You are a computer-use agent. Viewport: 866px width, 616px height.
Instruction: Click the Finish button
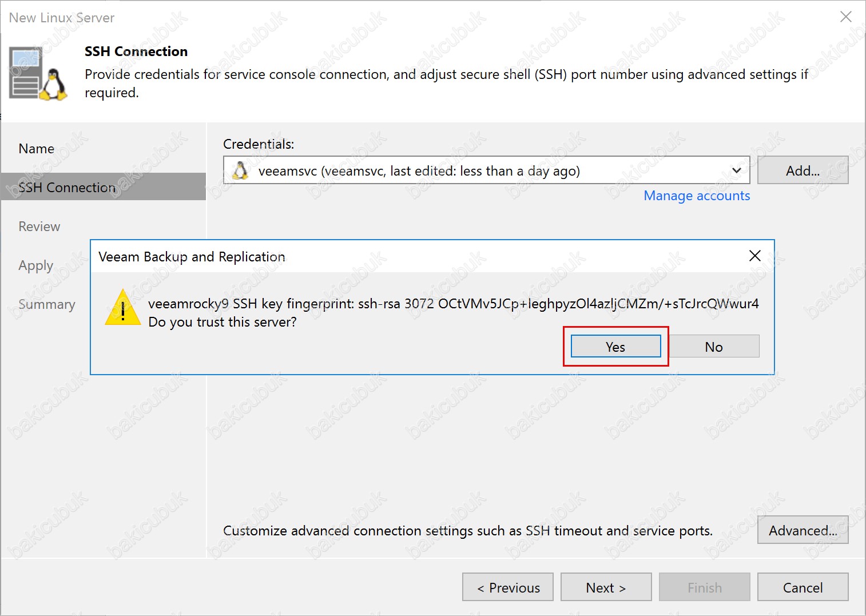705,587
